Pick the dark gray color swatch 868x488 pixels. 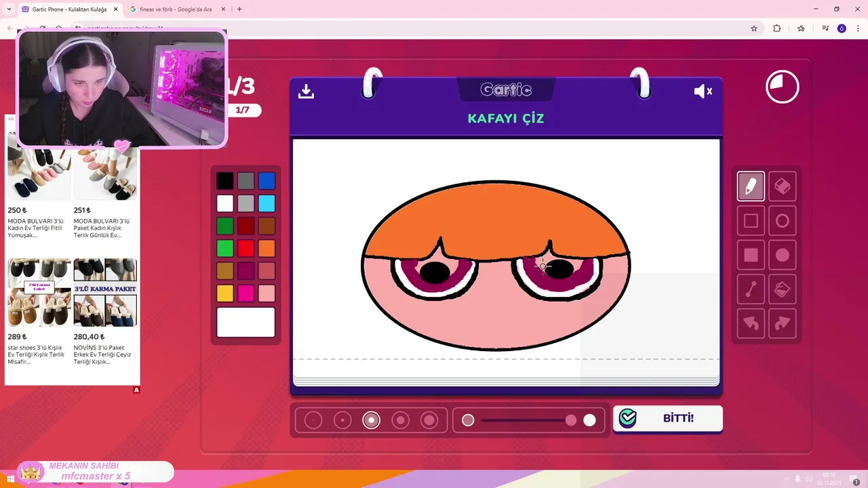click(246, 181)
